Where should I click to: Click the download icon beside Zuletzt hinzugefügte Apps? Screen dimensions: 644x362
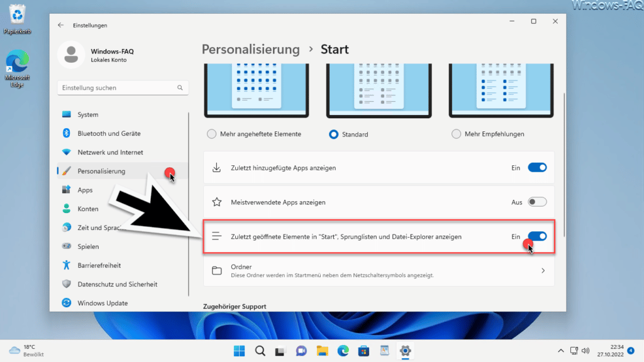[x=216, y=167]
